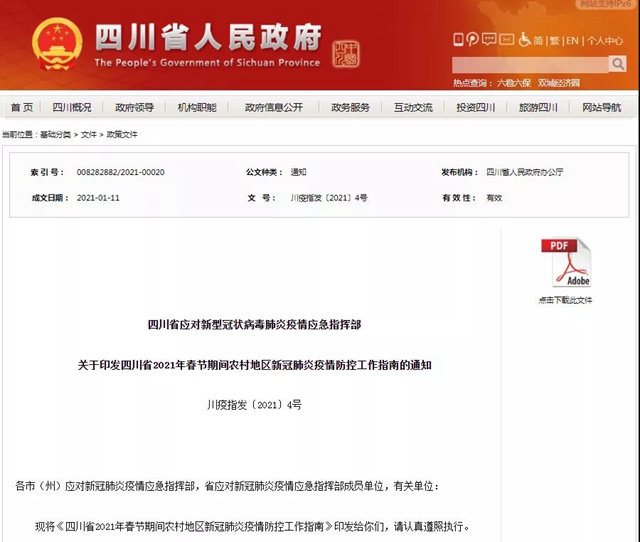Click breadcrumb 文件
This screenshot has width=640, height=542.
pos(89,135)
